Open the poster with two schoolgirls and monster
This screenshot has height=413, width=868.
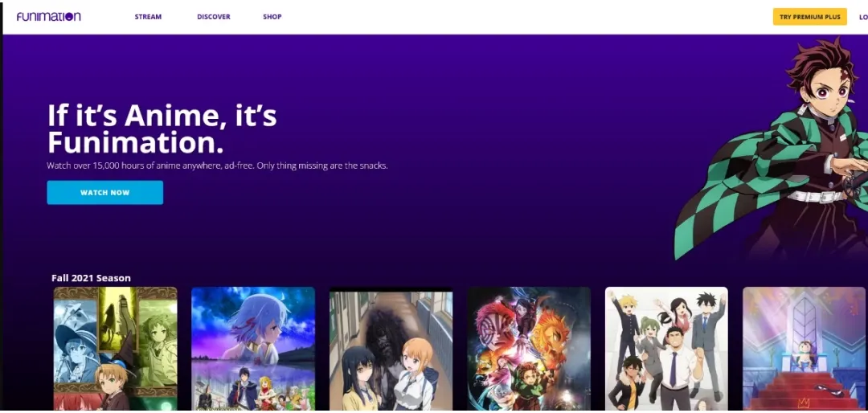pos(391,349)
